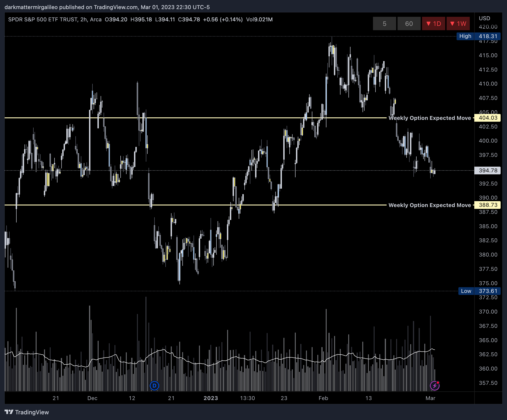Image resolution: width=507 pixels, height=420 pixels.
Task: Select the upper Weekly Option Expected Move label
Action: point(430,118)
